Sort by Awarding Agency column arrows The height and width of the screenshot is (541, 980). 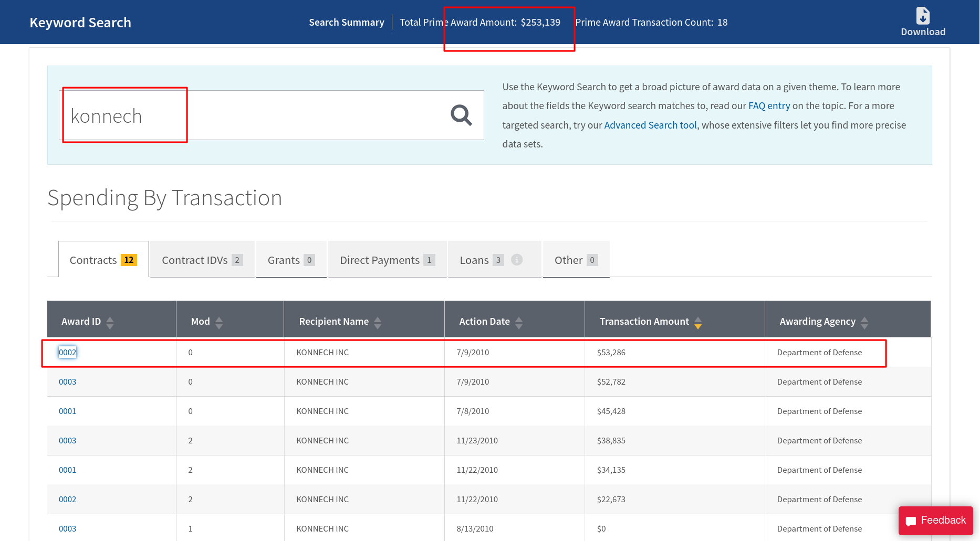[864, 322]
